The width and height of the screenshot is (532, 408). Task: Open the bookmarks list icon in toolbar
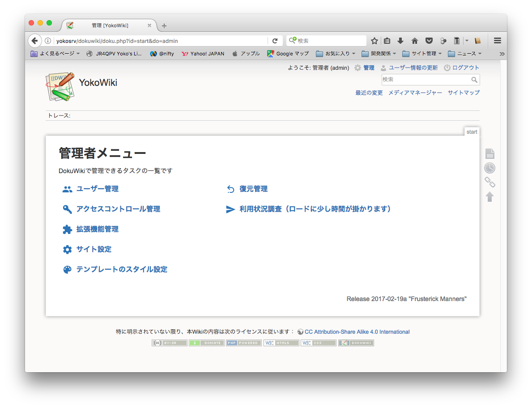[x=387, y=41]
